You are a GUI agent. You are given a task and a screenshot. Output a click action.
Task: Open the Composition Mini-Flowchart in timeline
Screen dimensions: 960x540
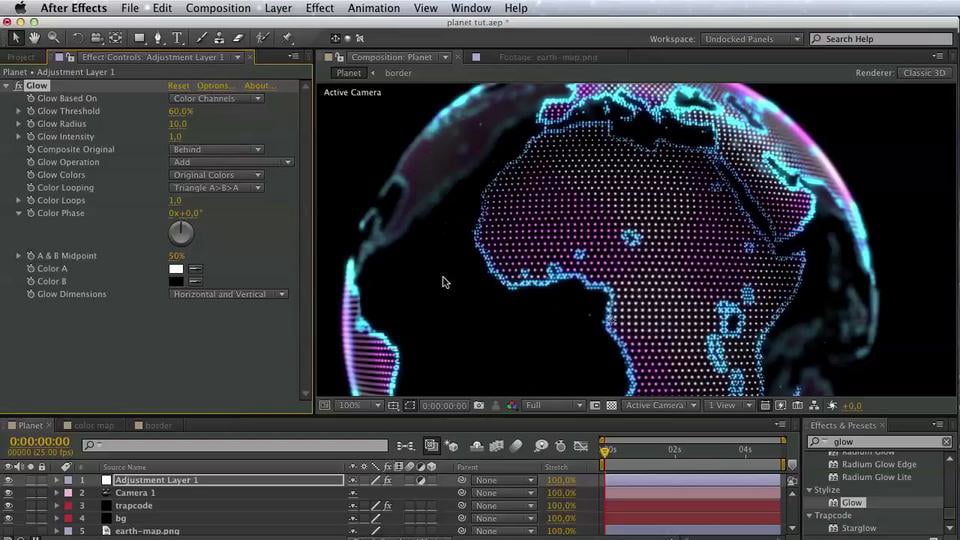[405, 446]
